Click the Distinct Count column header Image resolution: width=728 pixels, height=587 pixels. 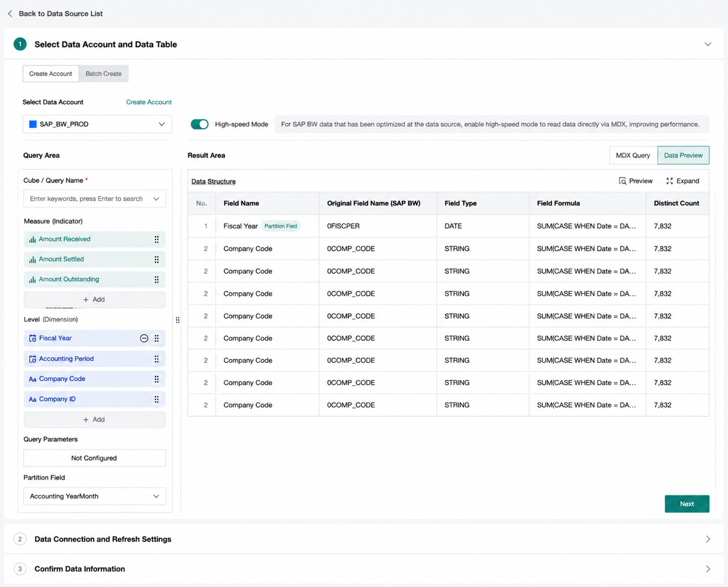676,203
